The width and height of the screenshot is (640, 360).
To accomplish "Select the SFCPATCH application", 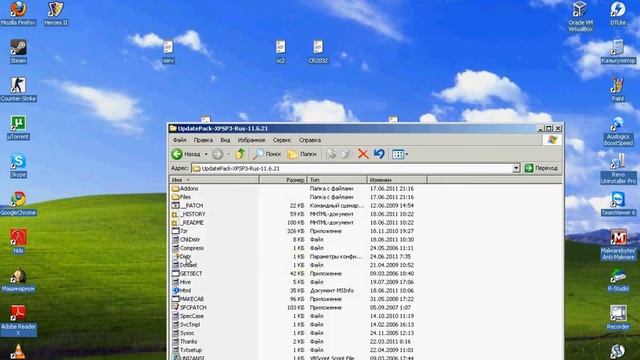I will point(189,307).
